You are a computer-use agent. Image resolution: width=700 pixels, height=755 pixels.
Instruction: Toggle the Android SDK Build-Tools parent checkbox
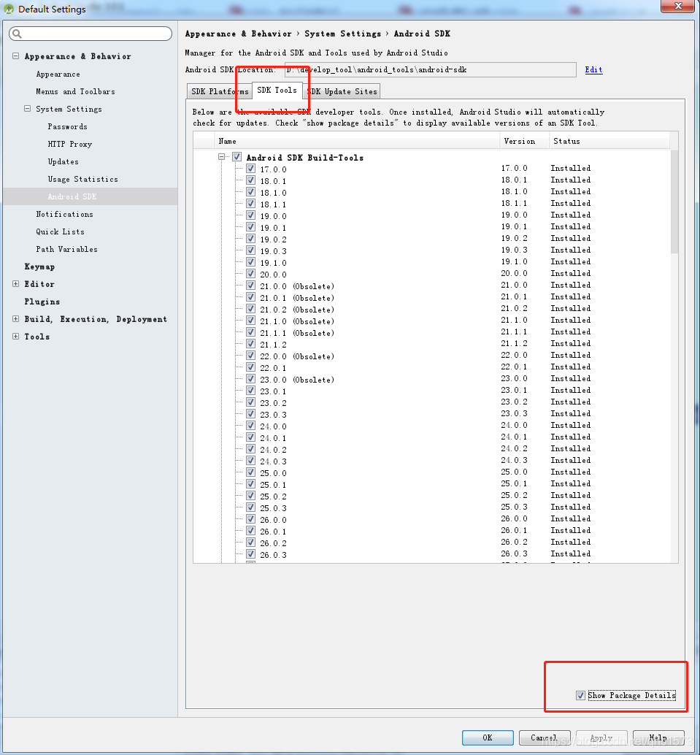click(x=237, y=156)
